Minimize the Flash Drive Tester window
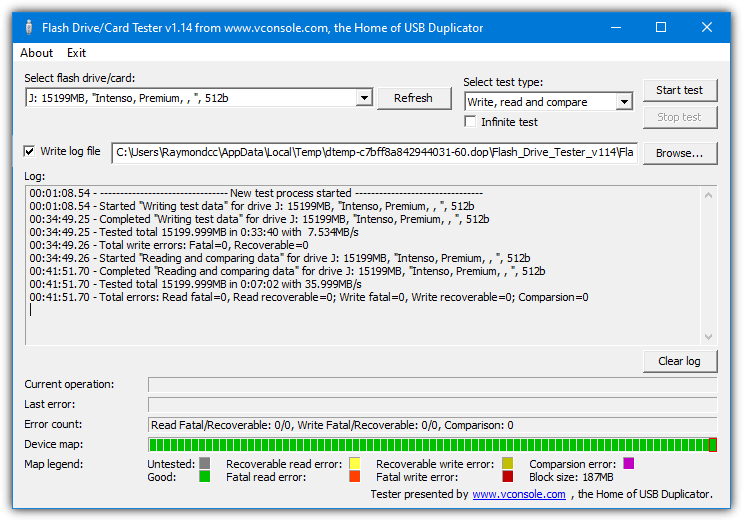 [616, 27]
